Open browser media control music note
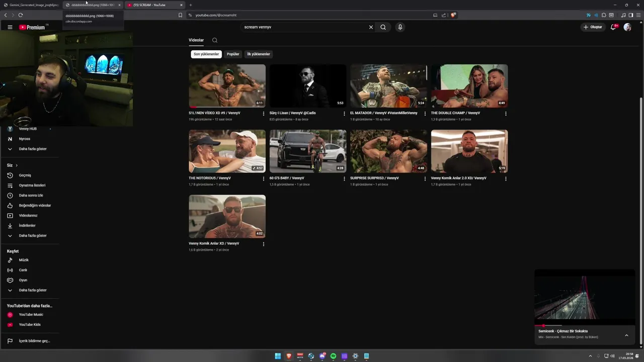 [623, 15]
